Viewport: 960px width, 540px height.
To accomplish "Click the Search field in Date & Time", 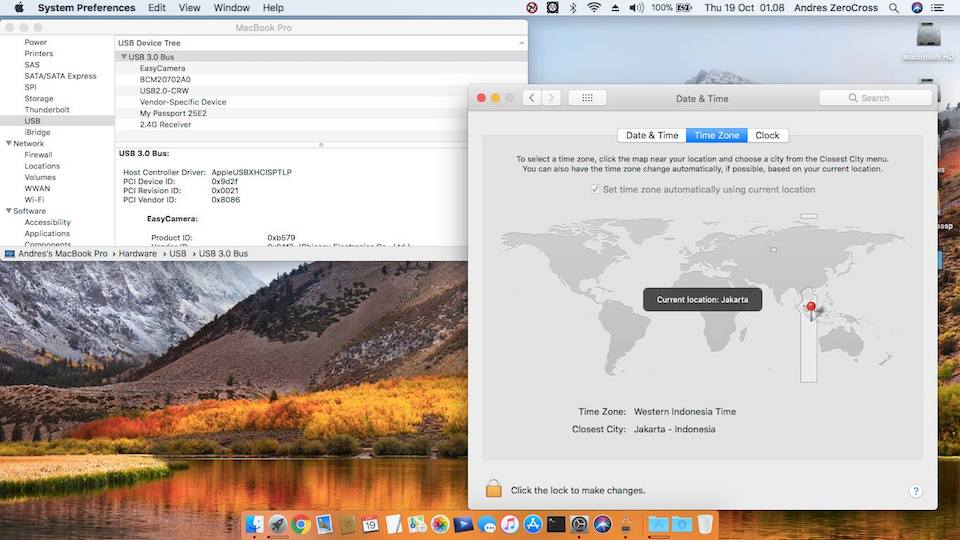I will 876,98.
